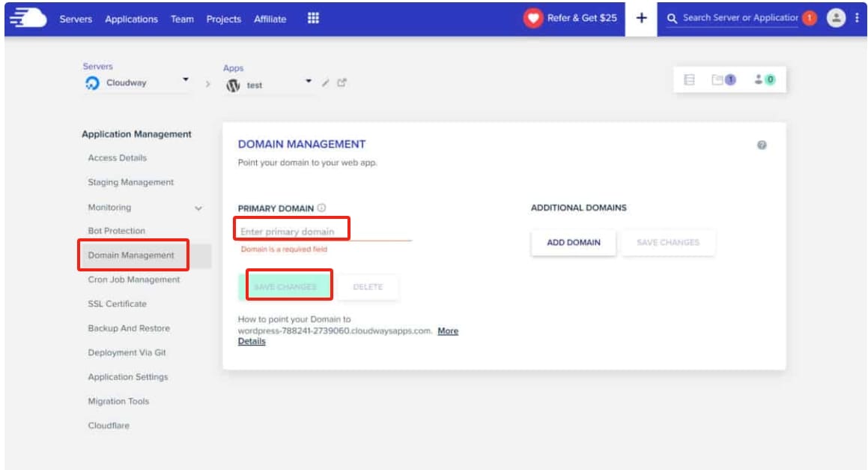Open Application Settings
This screenshot has width=868, height=470.
coord(128,377)
